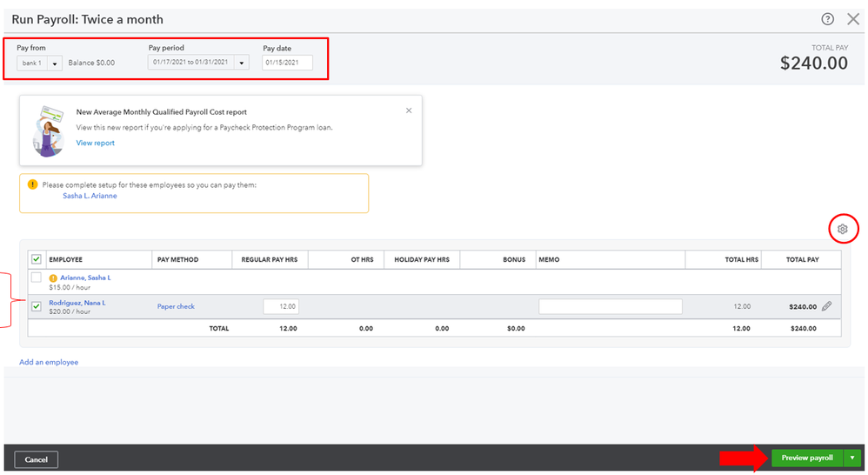The image size is (868, 475).
Task: Check the Arianne, Sasha L checkbox
Action: point(37,278)
